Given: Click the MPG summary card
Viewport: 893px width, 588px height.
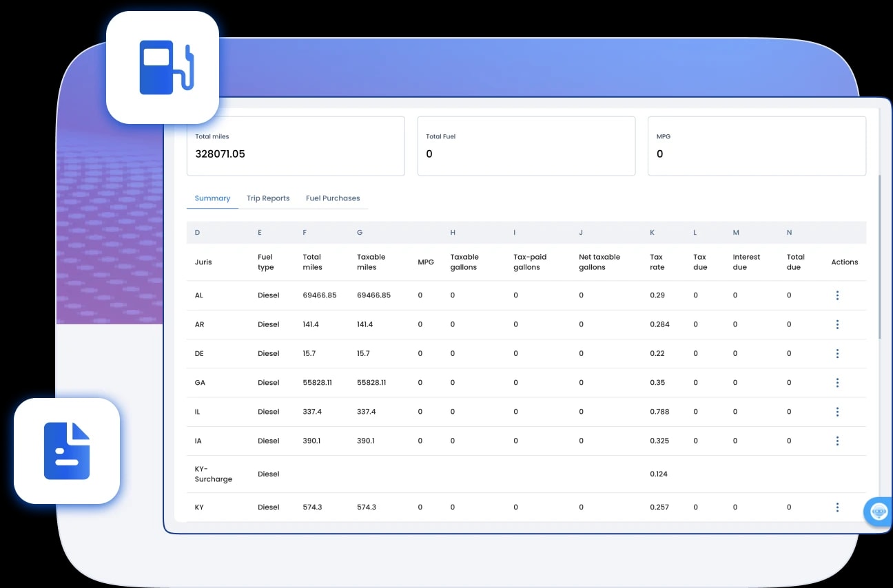Looking at the screenshot, I should coord(756,146).
